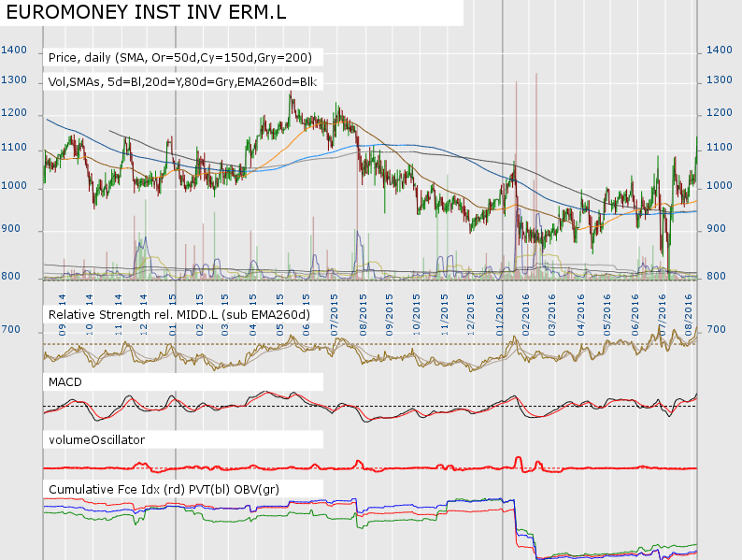Click the 'Relative Strength rel. MIDD.L (sub EMA260d)' label
Image resolution: width=742 pixels, height=560 pixels.
179,315
